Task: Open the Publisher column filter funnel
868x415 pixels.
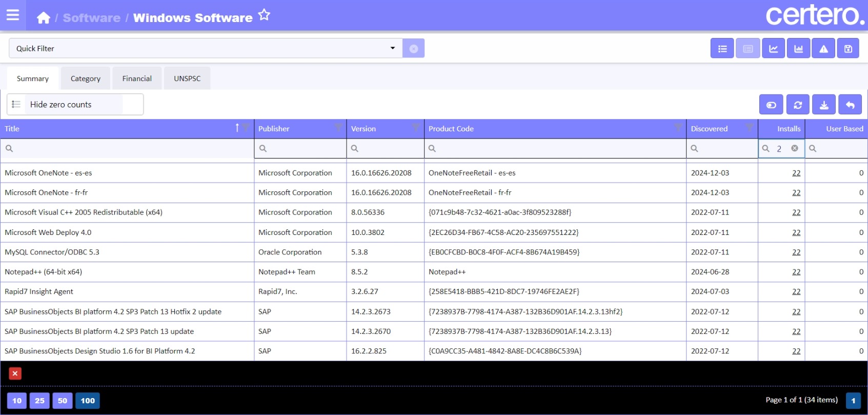Action: [x=338, y=128]
